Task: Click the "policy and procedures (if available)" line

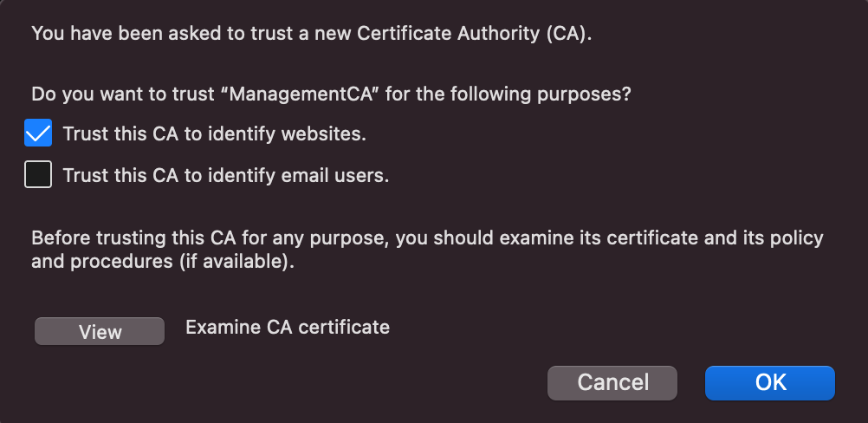Action: tap(163, 261)
